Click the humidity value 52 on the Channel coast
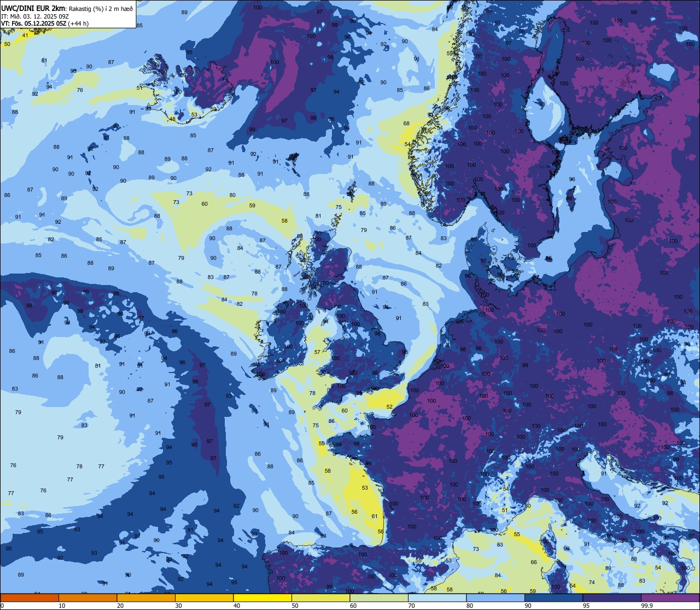 click(x=389, y=407)
